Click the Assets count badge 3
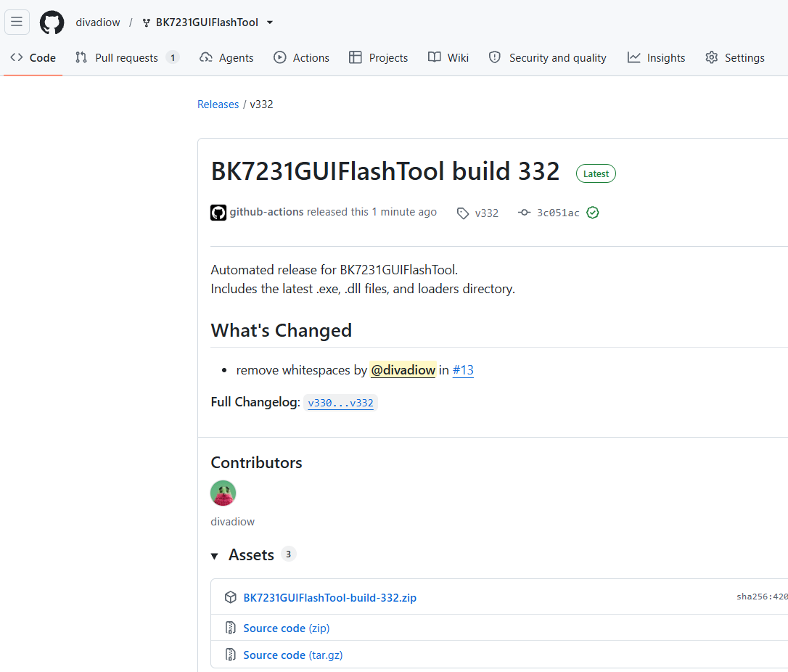The width and height of the screenshot is (788, 672). 288,554
